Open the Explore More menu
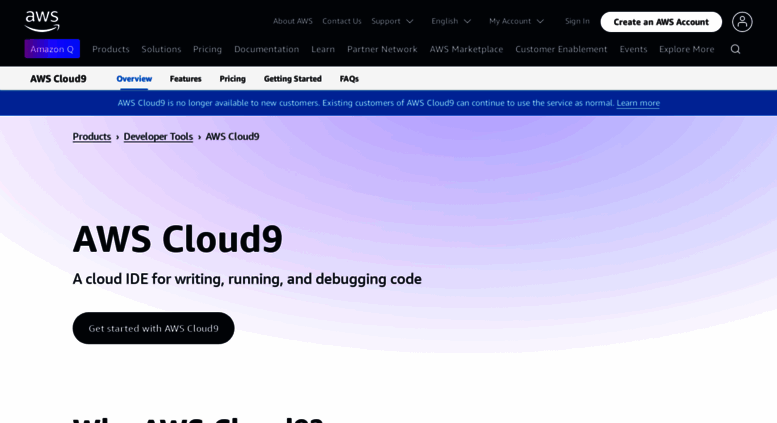777x423 pixels. click(686, 49)
